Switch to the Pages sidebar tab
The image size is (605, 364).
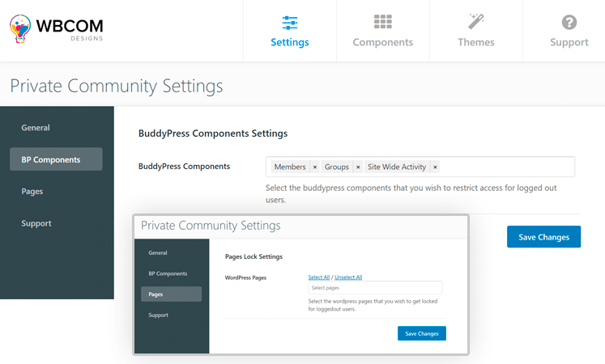click(32, 192)
